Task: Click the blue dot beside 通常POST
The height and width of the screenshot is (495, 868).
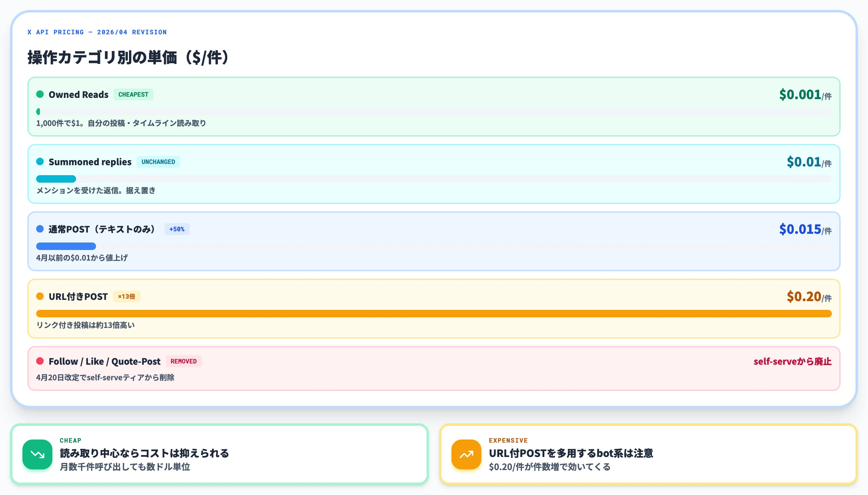Action: coord(40,229)
